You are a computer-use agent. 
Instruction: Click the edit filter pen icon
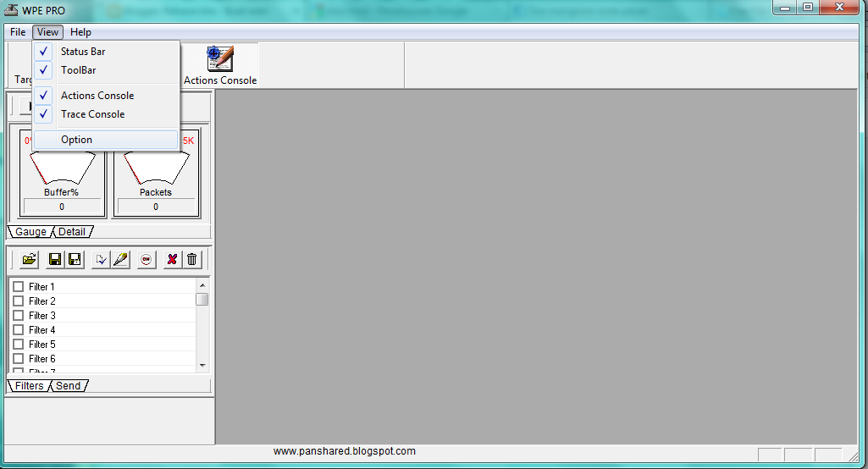click(x=121, y=259)
